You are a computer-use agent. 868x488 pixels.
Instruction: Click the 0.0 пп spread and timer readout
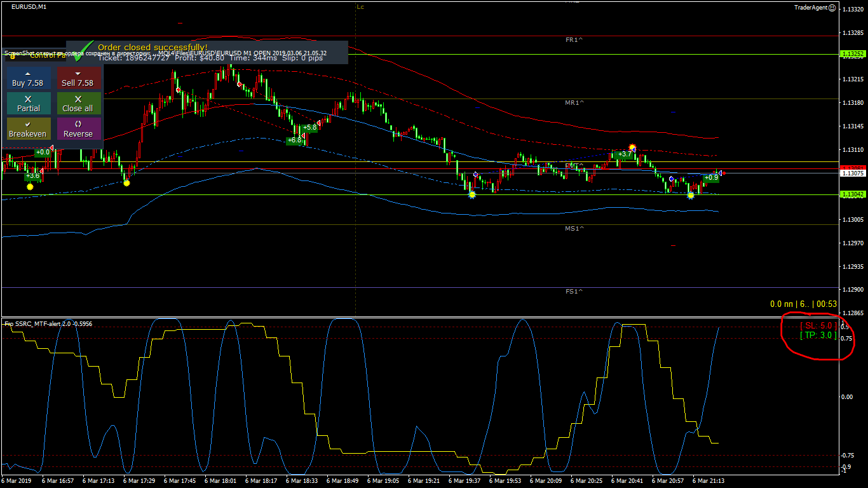click(803, 304)
